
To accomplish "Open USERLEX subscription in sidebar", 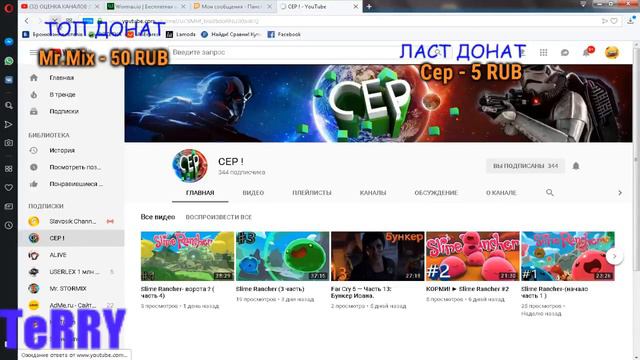I will coord(71,271).
